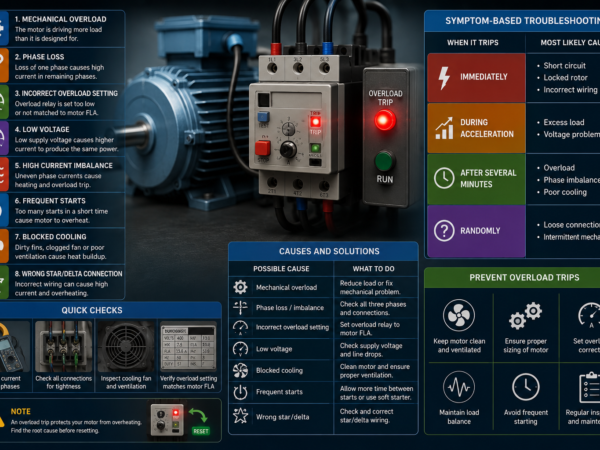Viewport: 600px width, 450px height.
Task: Click 'Check and correct star/delta wiring.' text
Action: tap(366, 416)
